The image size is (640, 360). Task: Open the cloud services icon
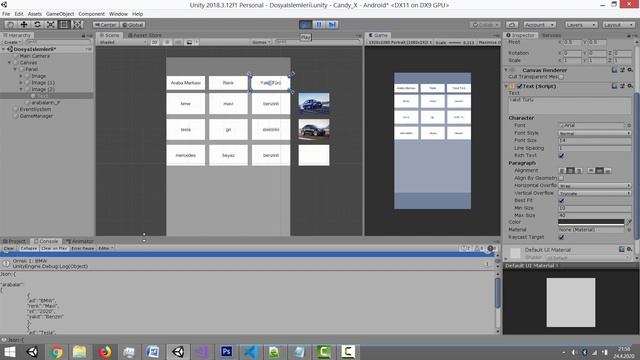coord(512,25)
